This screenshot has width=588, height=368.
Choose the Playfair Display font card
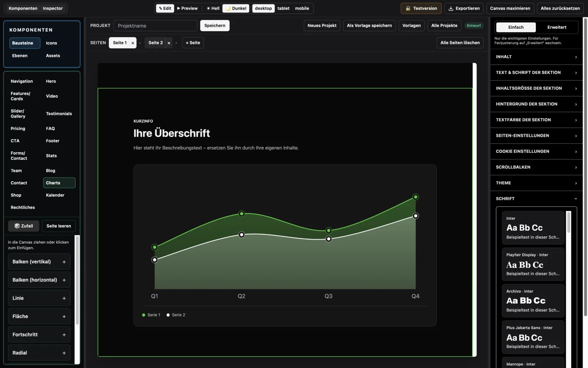[x=533, y=265]
